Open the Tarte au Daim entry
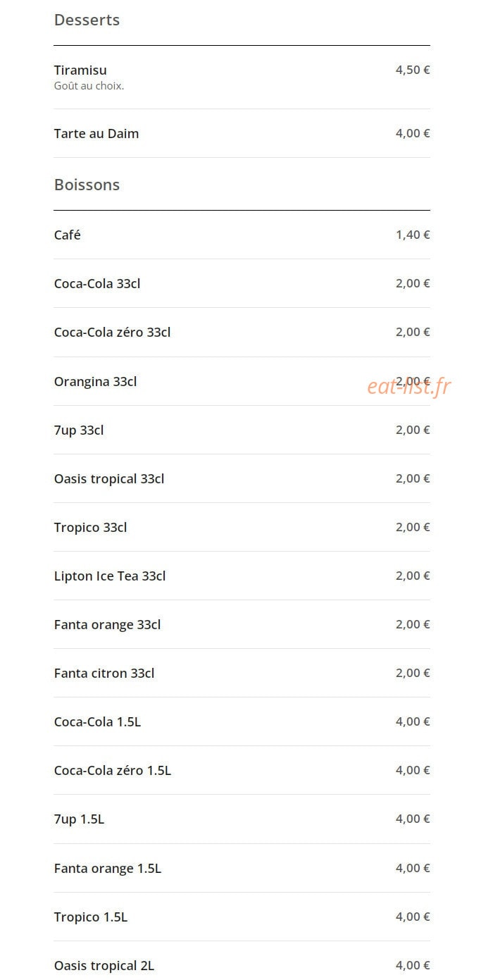This screenshot has width=481, height=980. click(242, 133)
